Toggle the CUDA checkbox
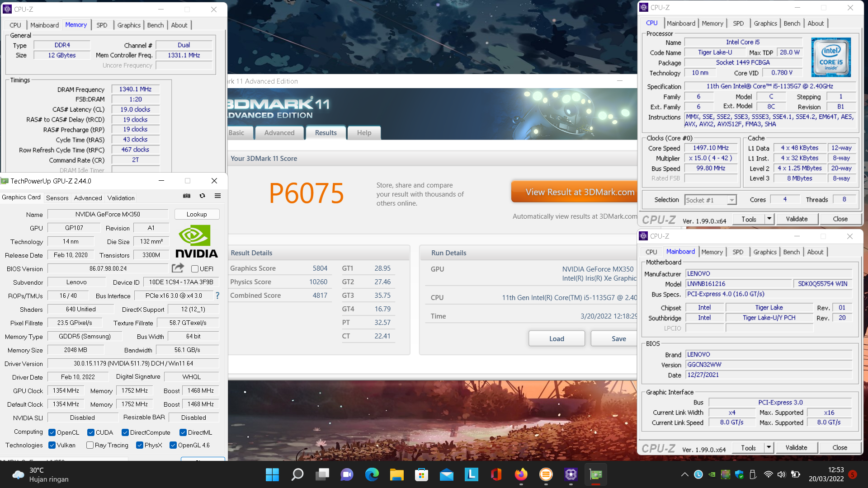Viewport: 868px width, 488px height. point(91,432)
